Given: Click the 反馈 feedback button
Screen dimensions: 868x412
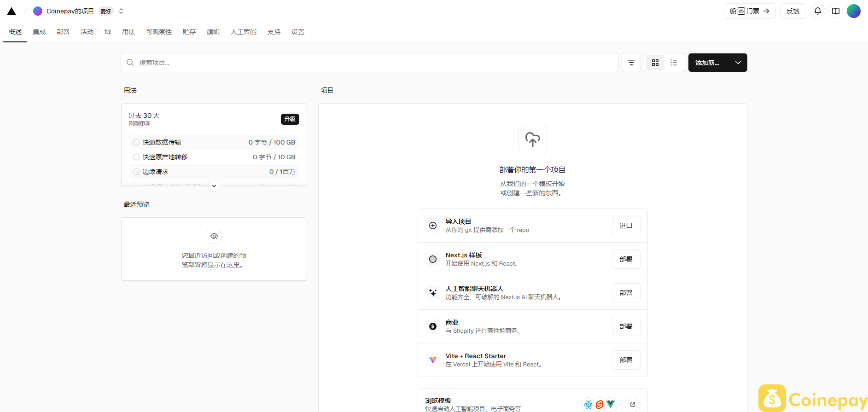Looking at the screenshot, I should (x=792, y=11).
